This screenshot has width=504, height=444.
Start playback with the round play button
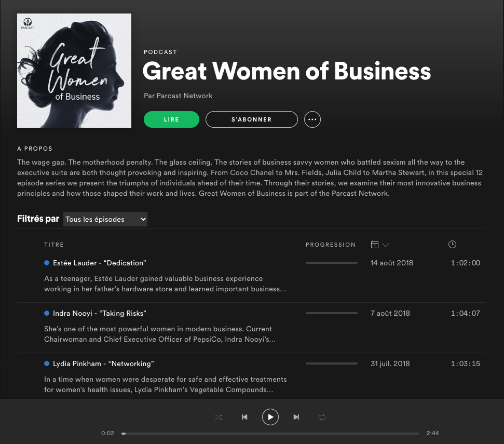pyautogui.click(x=270, y=417)
